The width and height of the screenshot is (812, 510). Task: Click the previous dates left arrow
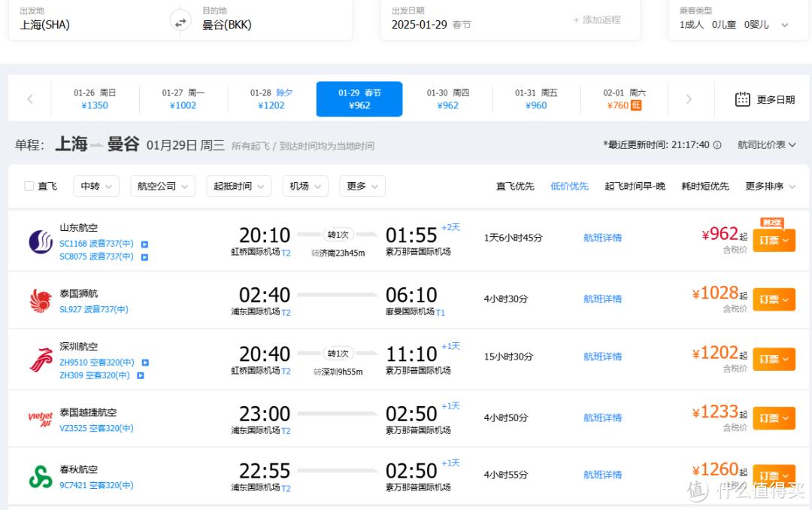click(30, 99)
